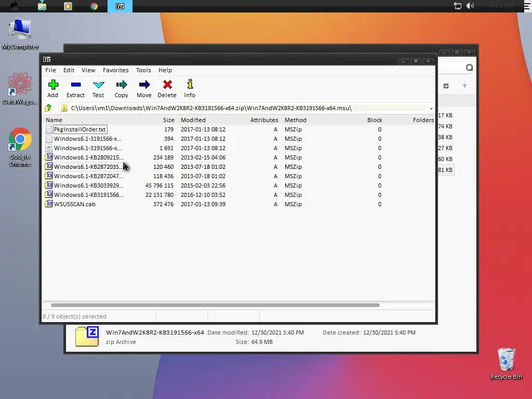Select Windows6.1-KB2809215 cab file
532x399 pixels.
(88, 157)
